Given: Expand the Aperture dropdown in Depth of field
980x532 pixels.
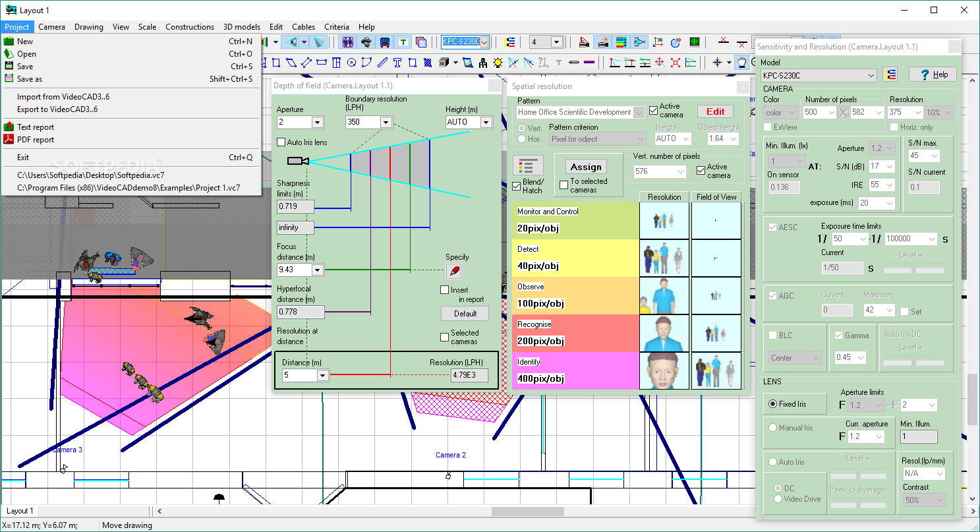Looking at the screenshot, I should pyautogui.click(x=317, y=123).
